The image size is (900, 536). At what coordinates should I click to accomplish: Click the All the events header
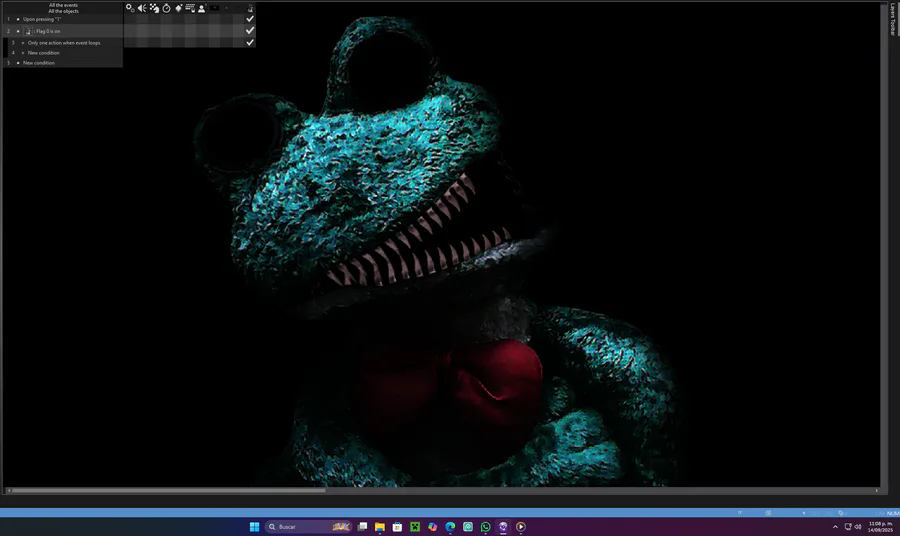pos(63,5)
